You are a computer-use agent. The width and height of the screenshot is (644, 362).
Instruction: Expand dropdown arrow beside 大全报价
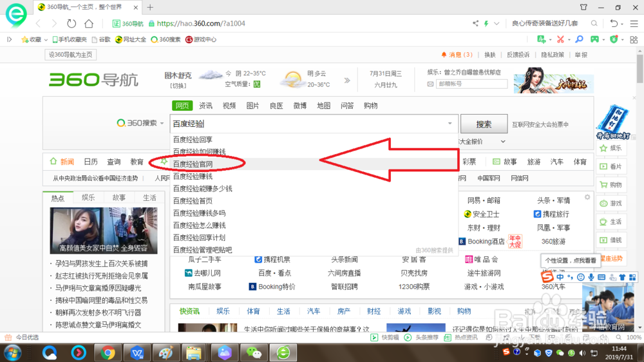(x=503, y=141)
